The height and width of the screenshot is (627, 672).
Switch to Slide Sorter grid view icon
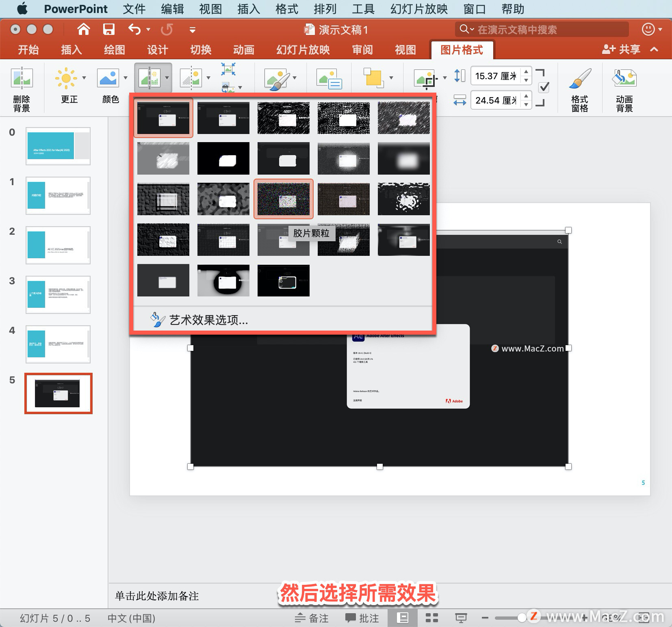click(431, 618)
